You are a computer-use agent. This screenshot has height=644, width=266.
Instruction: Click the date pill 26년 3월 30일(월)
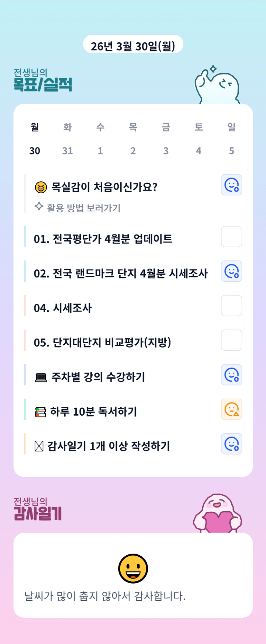(x=133, y=46)
